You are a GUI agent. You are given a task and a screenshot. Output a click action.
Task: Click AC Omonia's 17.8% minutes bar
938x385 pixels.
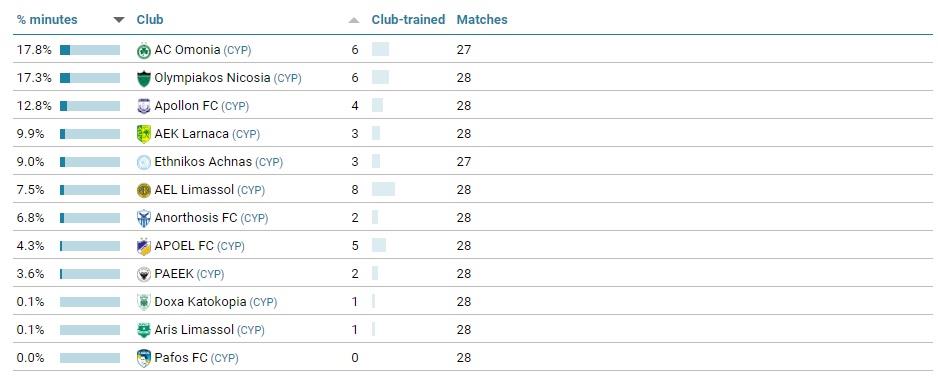[90, 50]
